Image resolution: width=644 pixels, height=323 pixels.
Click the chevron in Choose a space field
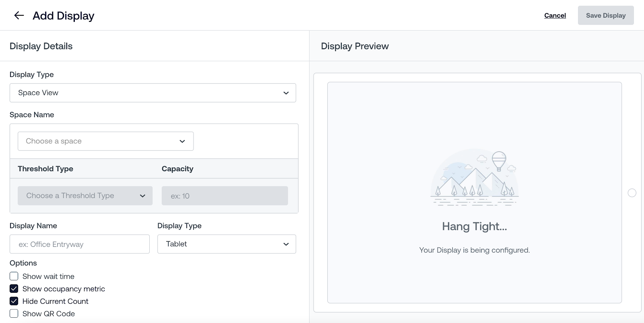point(182,141)
